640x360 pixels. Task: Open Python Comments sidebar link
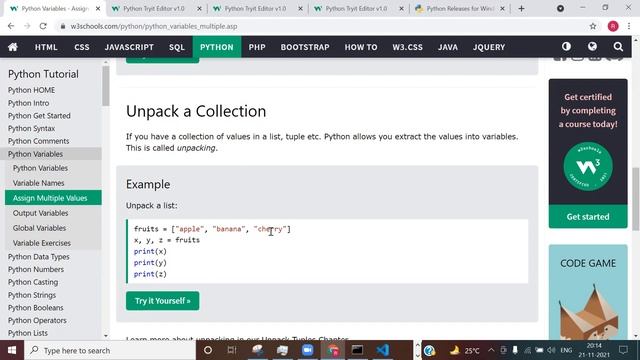pyautogui.click(x=38, y=141)
